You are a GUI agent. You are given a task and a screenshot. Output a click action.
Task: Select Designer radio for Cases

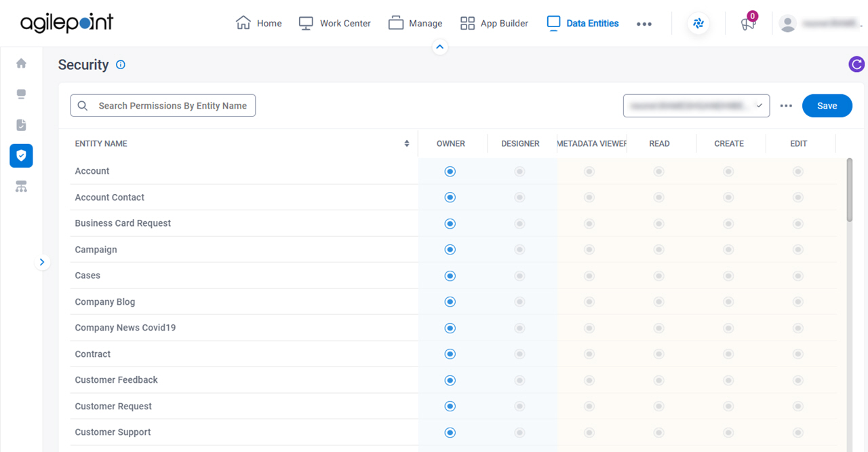(519, 276)
